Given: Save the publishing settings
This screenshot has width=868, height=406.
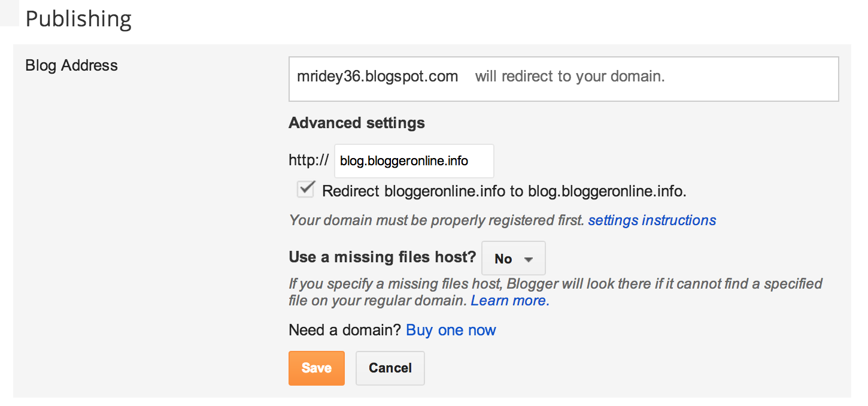Looking at the screenshot, I should [316, 368].
